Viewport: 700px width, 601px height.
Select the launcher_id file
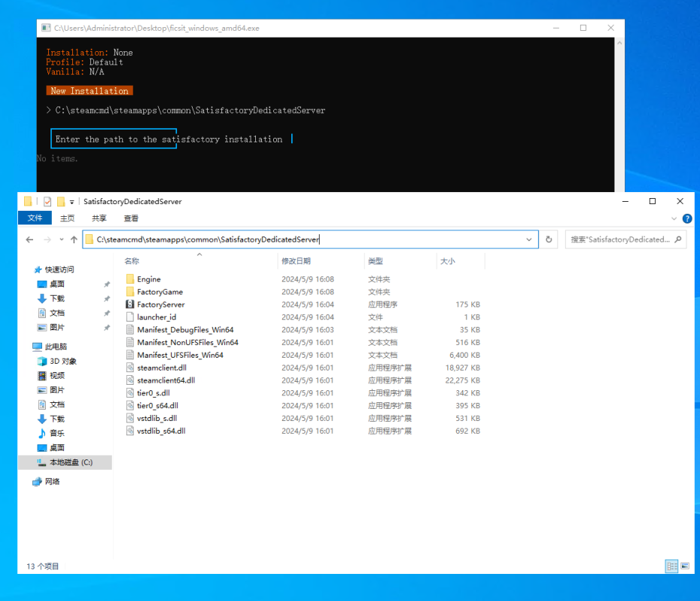(x=157, y=317)
